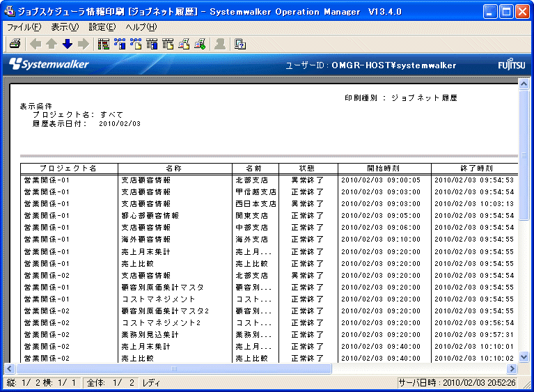Click the horizontal scrollbar right arrow
This screenshot has height=392, width=534.
pyautogui.click(x=512, y=368)
